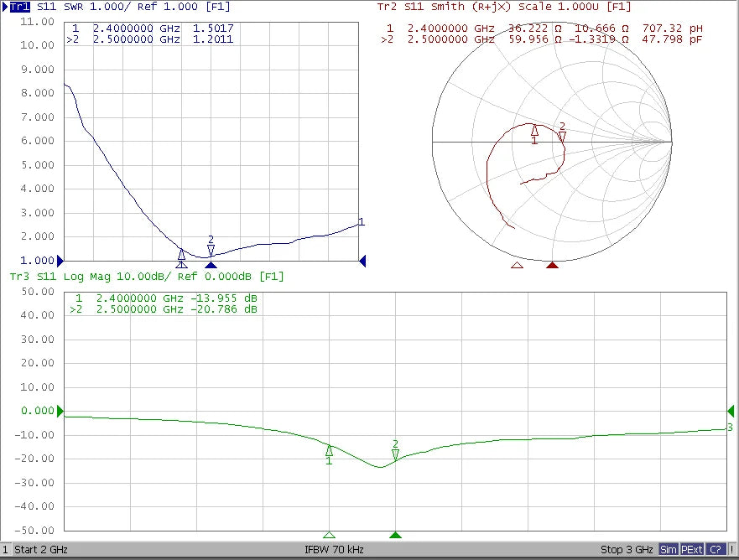
Task: Select marker 2 on the Smith chart
Action: (562, 135)
